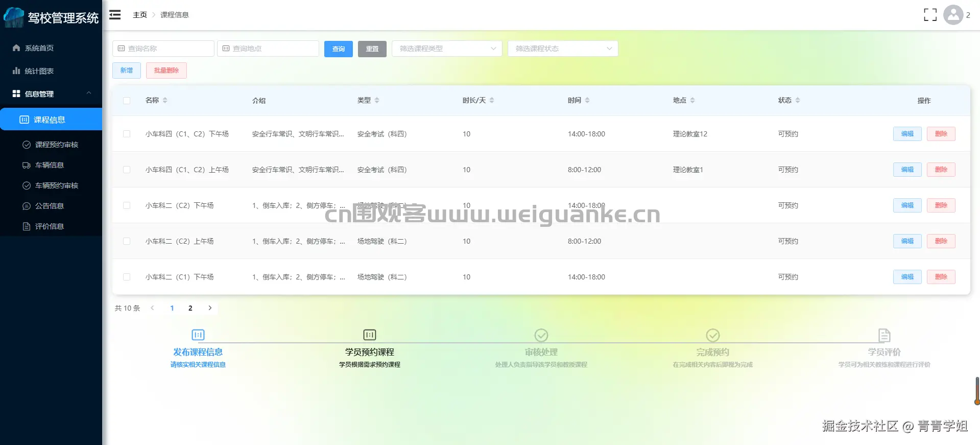Sort the table by 时间 column
980x445 pixels.
point(587,100)
